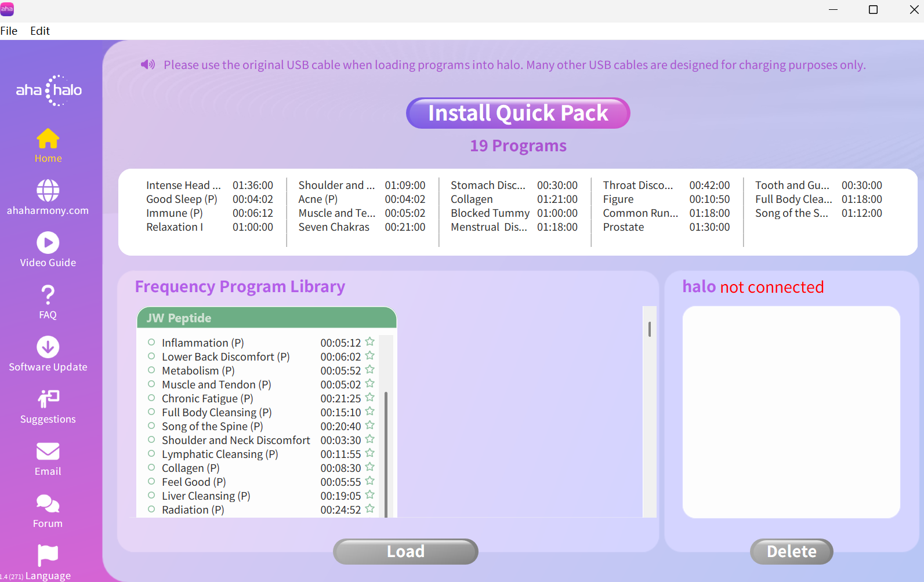Maximize the application window
The image size is (924, 582).
[873, 9]
